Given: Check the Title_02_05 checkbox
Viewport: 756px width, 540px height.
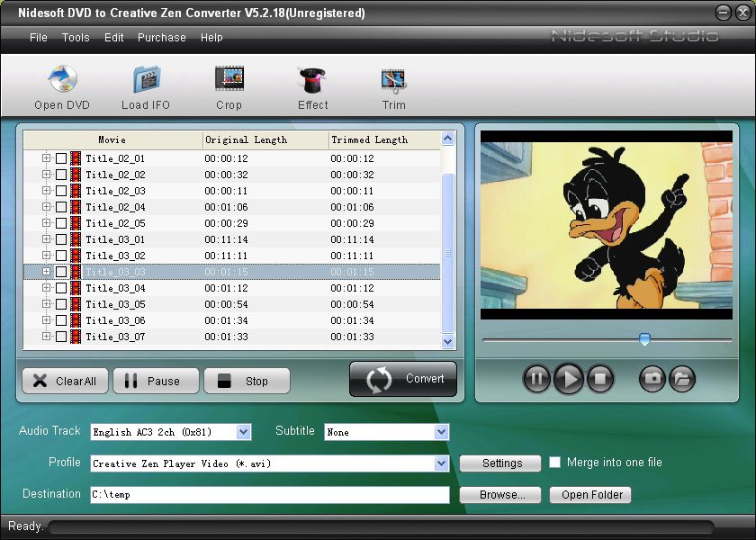Looking at the screenshot, I should pos(61,223).
